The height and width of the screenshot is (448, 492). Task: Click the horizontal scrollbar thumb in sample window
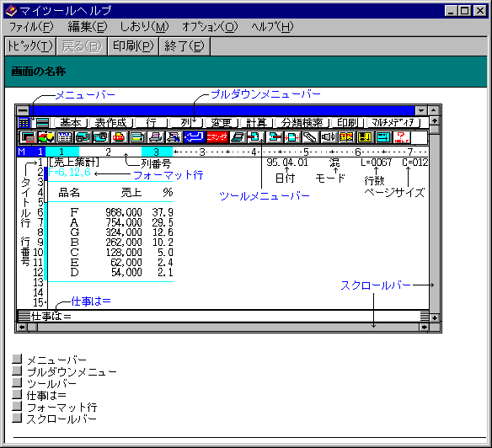[x=33, y=328]
